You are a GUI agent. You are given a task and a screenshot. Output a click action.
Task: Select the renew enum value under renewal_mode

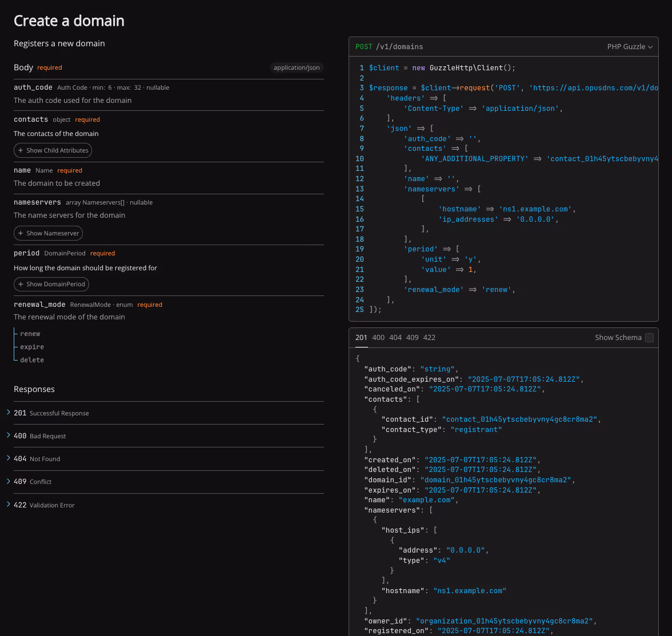click(30, 333)
